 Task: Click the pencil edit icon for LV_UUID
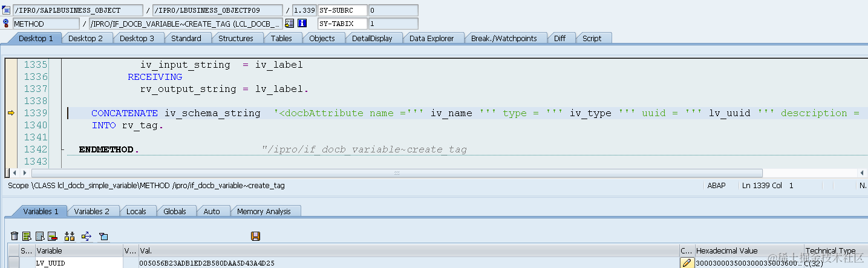click(x=687, y=263)
